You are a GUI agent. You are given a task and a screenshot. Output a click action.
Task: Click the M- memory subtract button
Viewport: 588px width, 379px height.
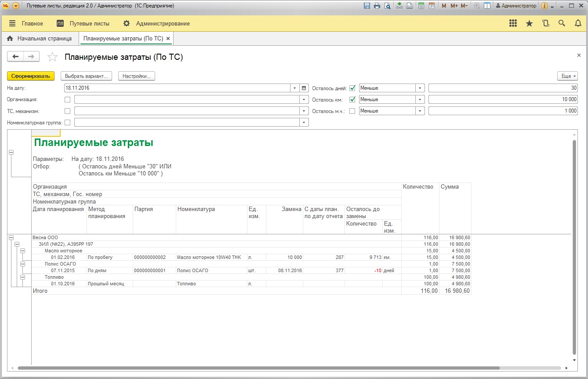464,6
